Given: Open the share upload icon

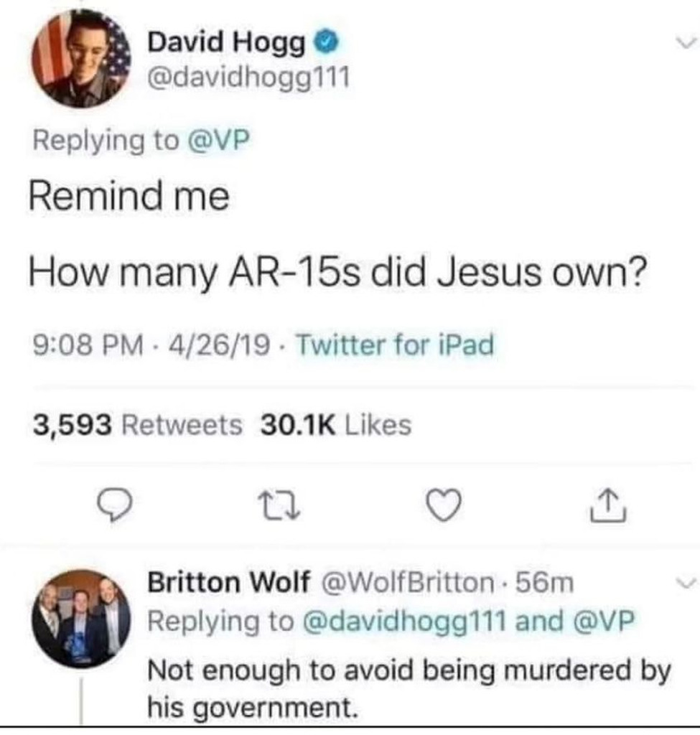Looking at the screenshot, I should (607, 505).
